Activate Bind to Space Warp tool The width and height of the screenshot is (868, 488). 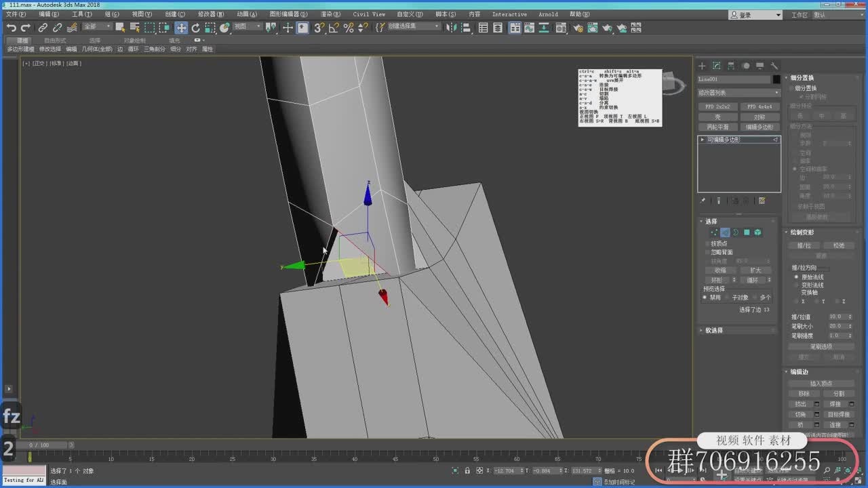[72, 28]
